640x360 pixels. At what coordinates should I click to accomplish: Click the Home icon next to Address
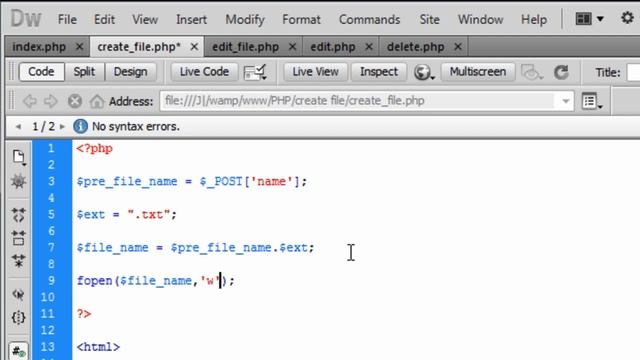point(97,101)
